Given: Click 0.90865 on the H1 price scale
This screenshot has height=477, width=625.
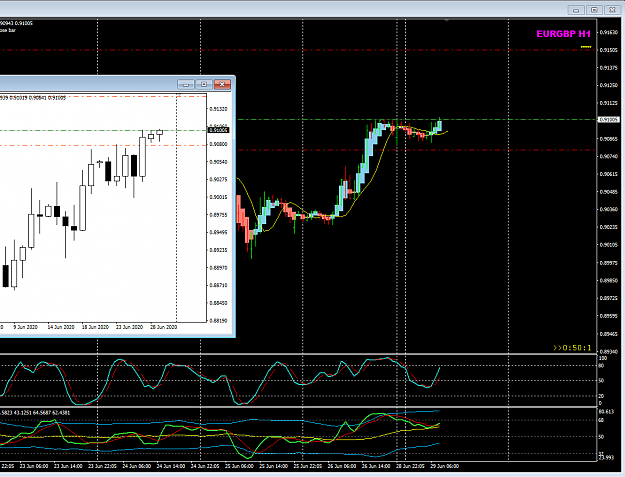Looking at the screenshot, I should click(x=609, y=139).
